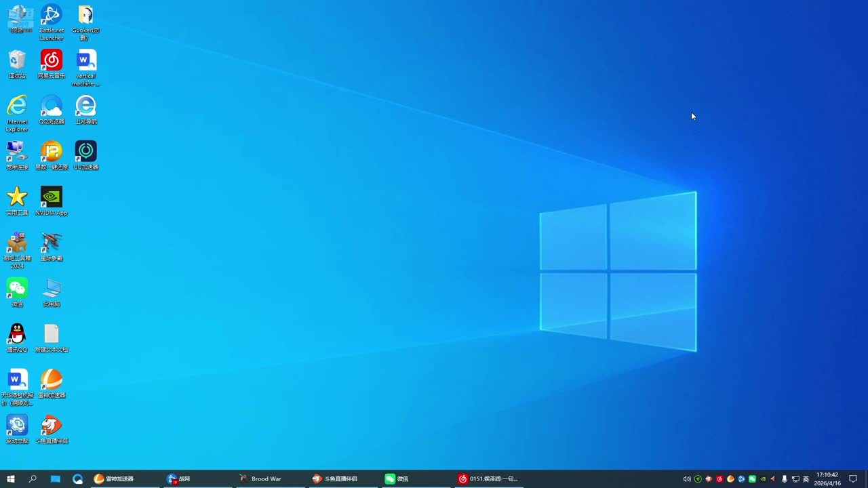Select the UU加速器 desktop shortcut
Viewport: 868px width, 488px height.
click(86, 152)
